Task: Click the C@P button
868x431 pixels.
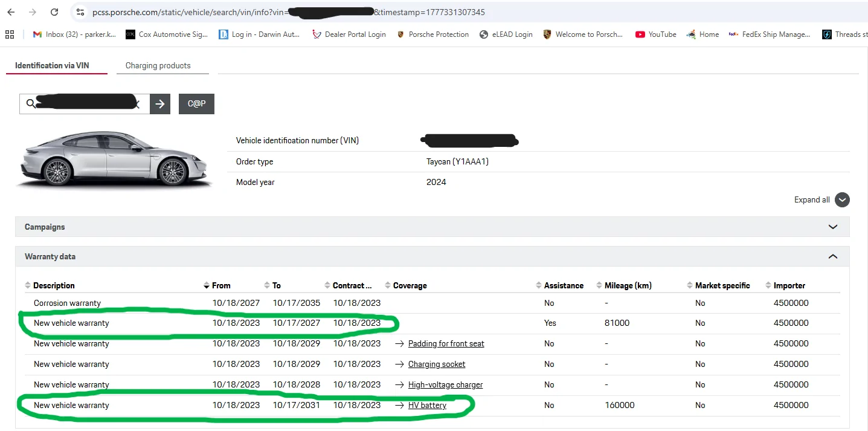Action: pos(196,104)
